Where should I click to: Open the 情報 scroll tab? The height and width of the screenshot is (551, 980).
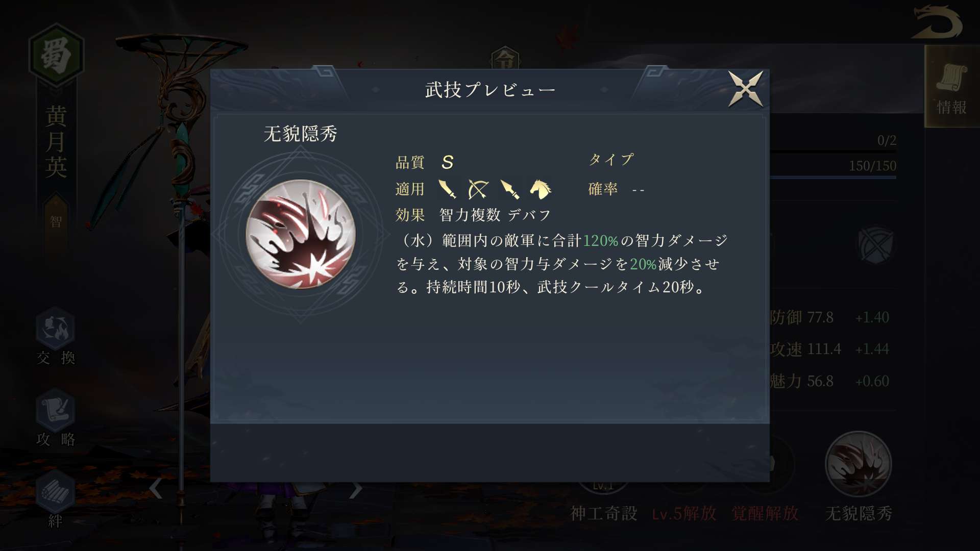(952, 87)
